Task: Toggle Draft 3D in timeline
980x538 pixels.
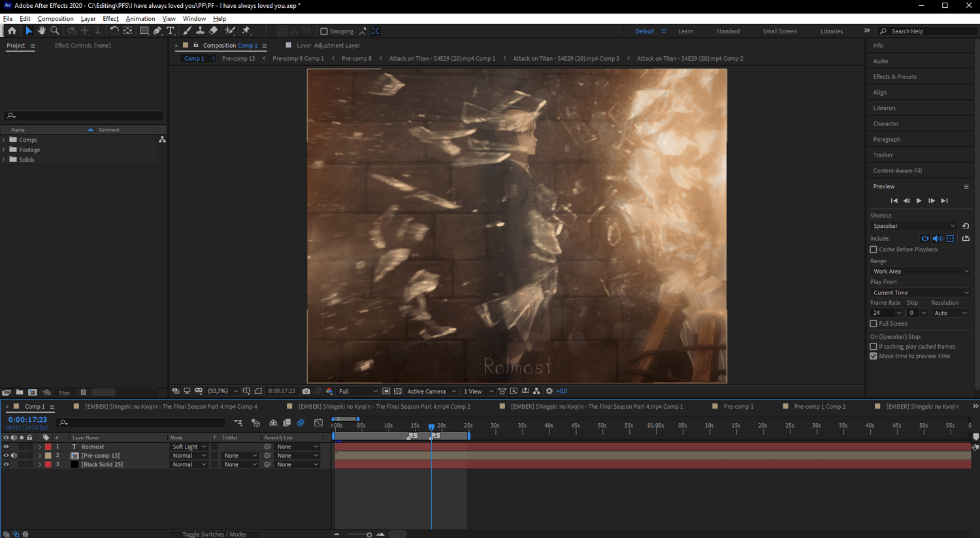Action: click(255, 423)
